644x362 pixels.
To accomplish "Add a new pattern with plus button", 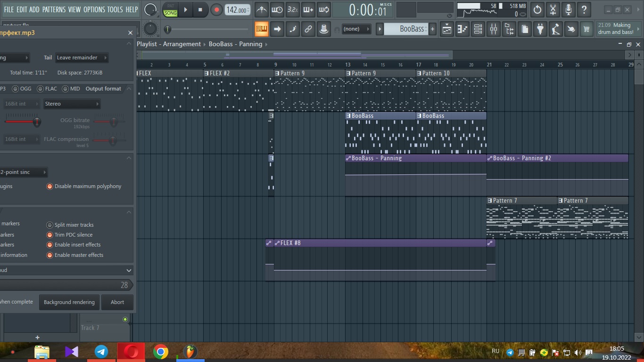I will 432,29.
